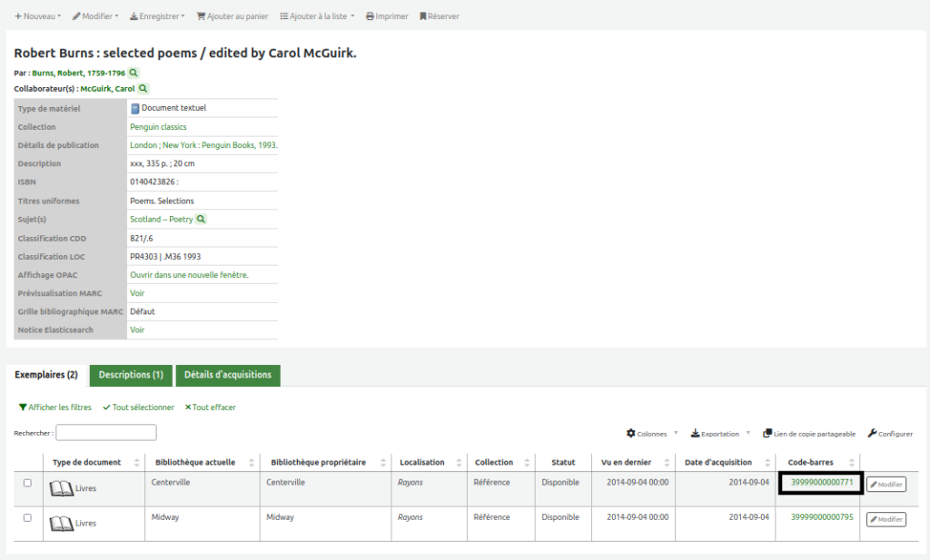Open Détails d'acquisitions tab
Screen dimensions: 930x560
tap(228, 375)
